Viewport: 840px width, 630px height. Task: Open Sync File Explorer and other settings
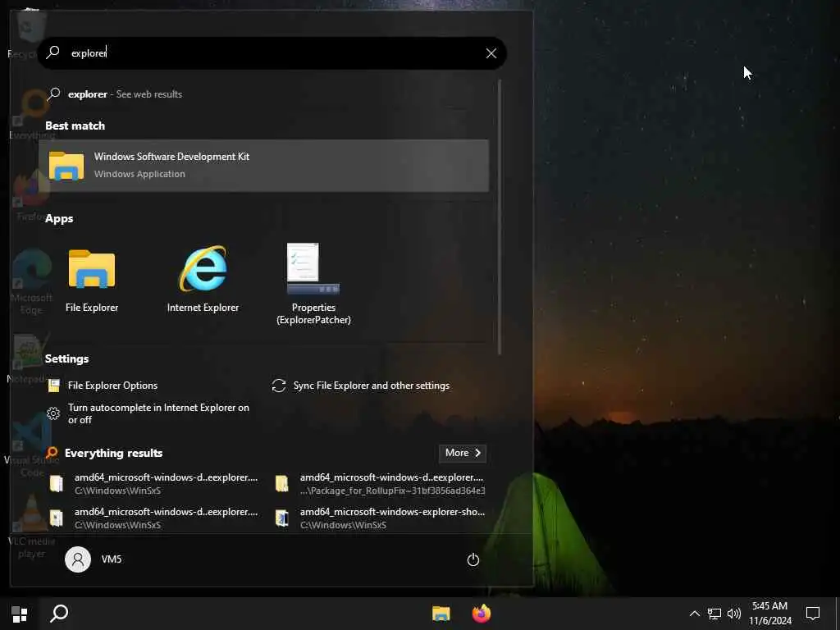[361, 386]
